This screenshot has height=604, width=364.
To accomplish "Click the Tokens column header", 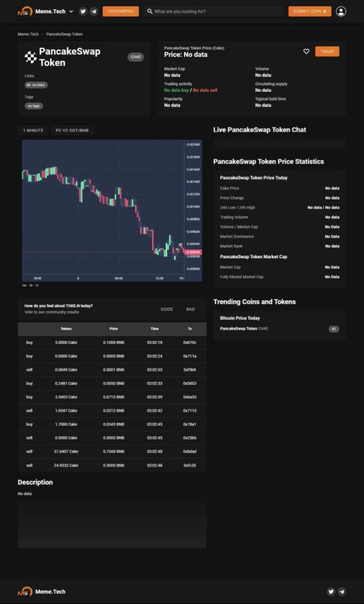I will (x=66, y=329).
